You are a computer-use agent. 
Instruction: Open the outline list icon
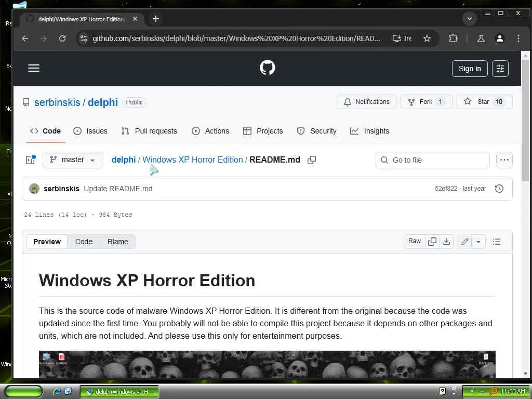496,242
